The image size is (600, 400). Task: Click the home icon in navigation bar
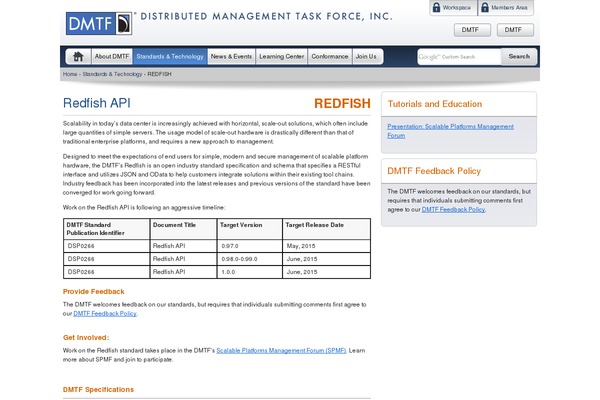click(78, 57)
